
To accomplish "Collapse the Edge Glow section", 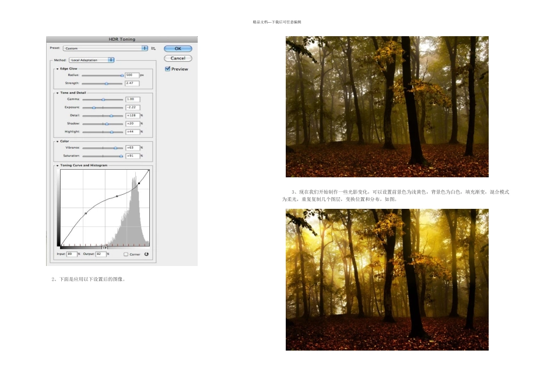I will (x=58, y=69).
